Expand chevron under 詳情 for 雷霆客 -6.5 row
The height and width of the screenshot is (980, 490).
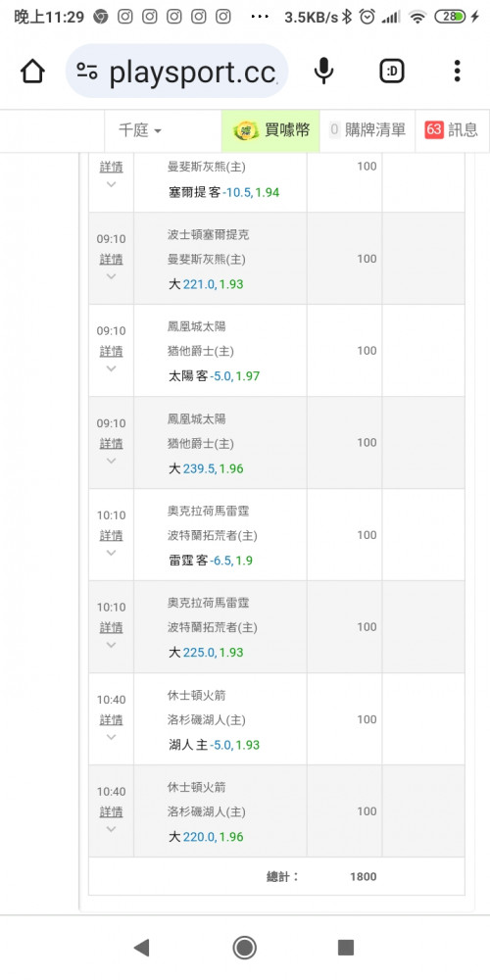(112, 553)
